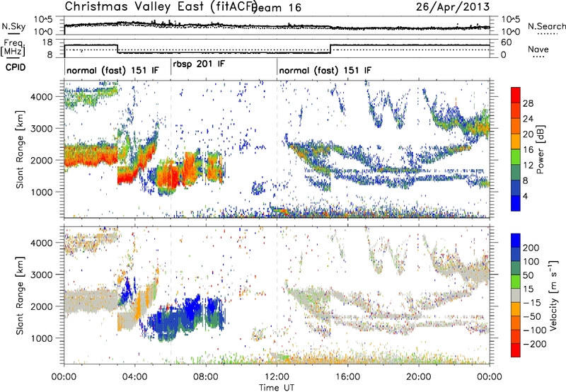Image resolution: width=566 pixels, height=392 pixels.
Task: Click the 'Power [dB]' colorbar title
Action: (x=541, y=149)
